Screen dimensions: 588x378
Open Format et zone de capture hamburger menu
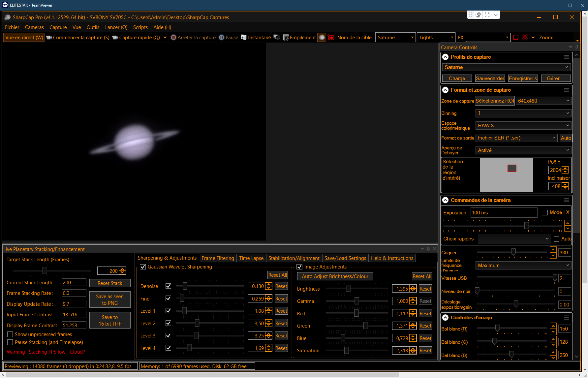[567, 90]
